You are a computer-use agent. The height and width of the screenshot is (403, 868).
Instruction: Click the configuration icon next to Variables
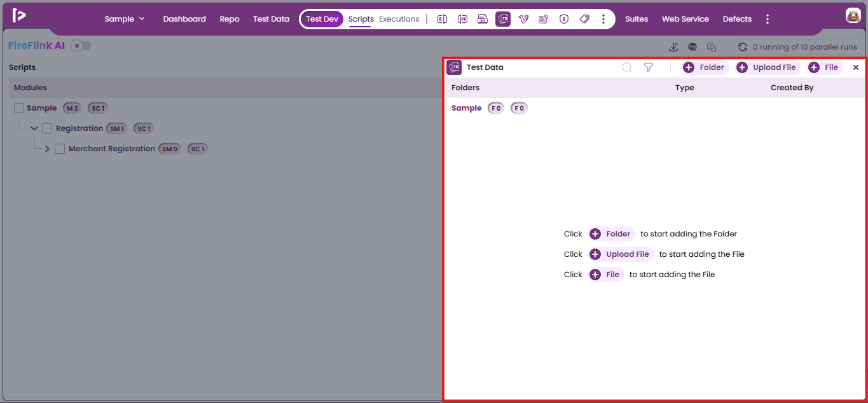[544, 19]
